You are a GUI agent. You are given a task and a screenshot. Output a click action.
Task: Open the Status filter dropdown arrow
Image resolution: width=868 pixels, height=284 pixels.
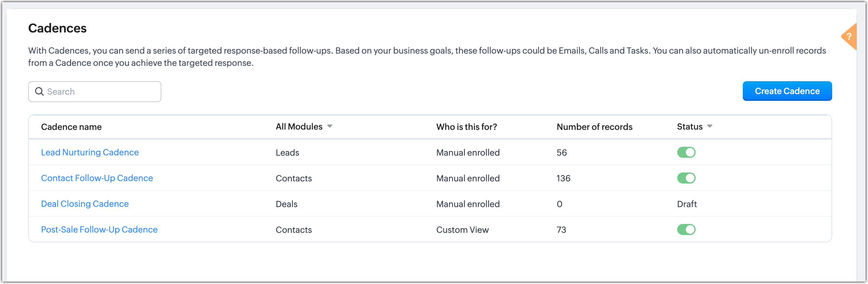click(x=710, y=127)
